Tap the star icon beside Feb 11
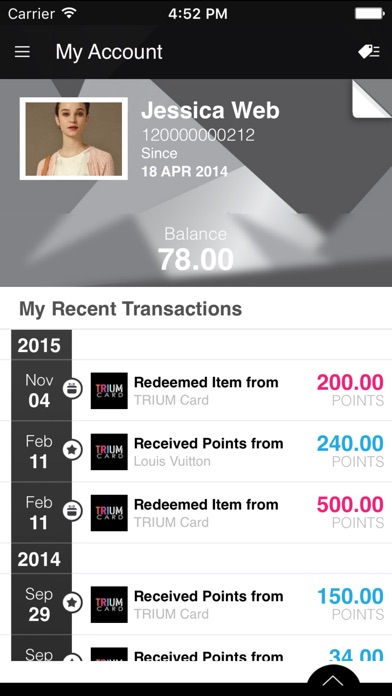 (72, 451)
